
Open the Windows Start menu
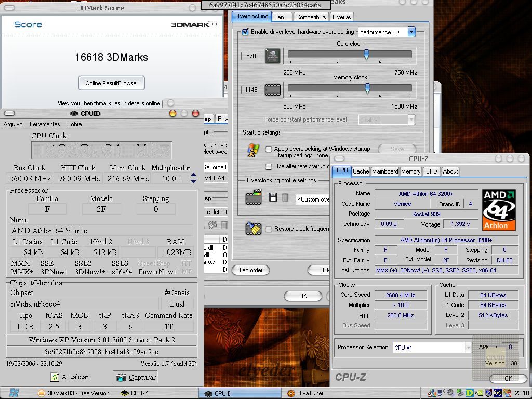pos(14,393)
